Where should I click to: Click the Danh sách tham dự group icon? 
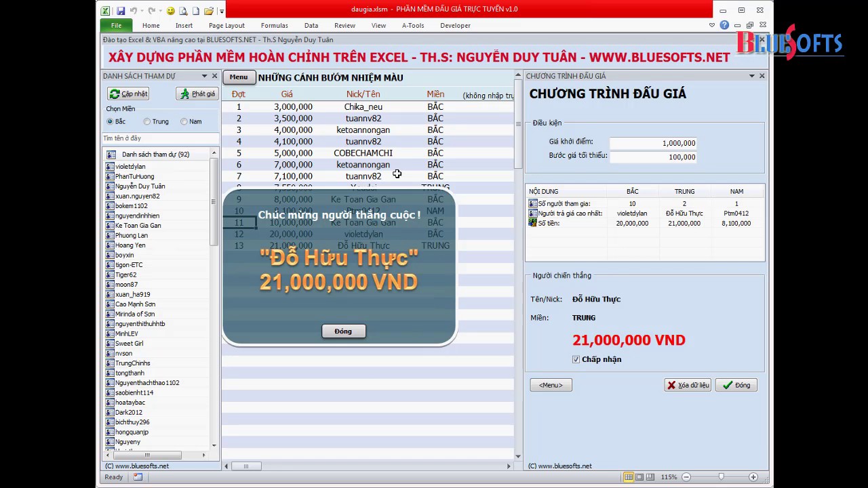point(111,155)
